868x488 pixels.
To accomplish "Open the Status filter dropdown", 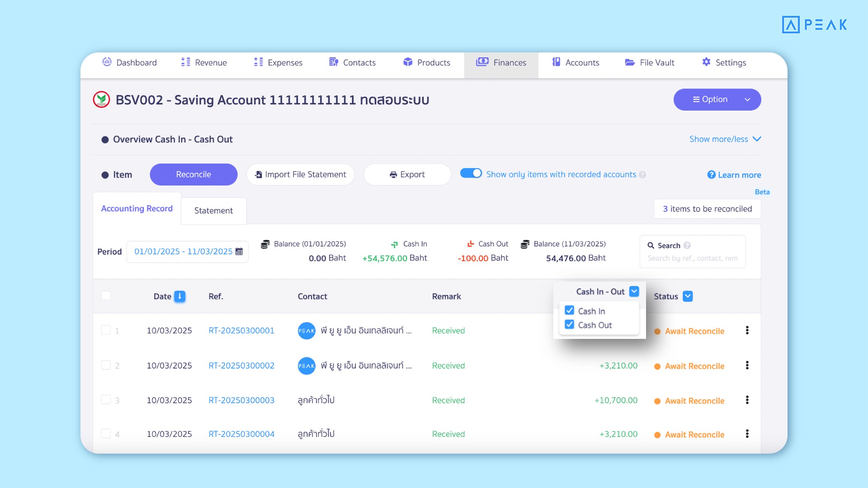I will (x=688, y=296).
